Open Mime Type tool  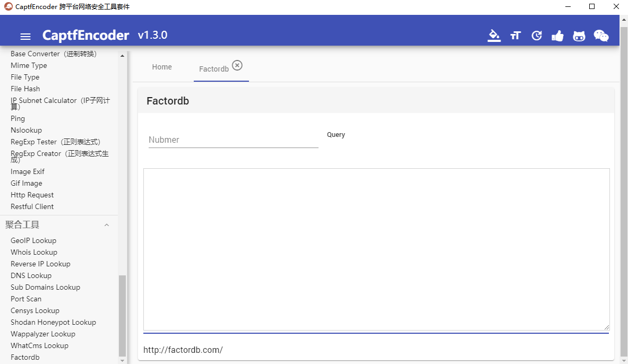click(x=29, y=65)
